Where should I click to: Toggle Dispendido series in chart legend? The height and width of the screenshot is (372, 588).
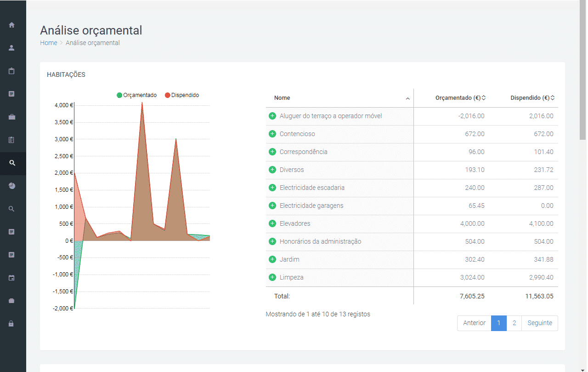click(x=182, y=95)
